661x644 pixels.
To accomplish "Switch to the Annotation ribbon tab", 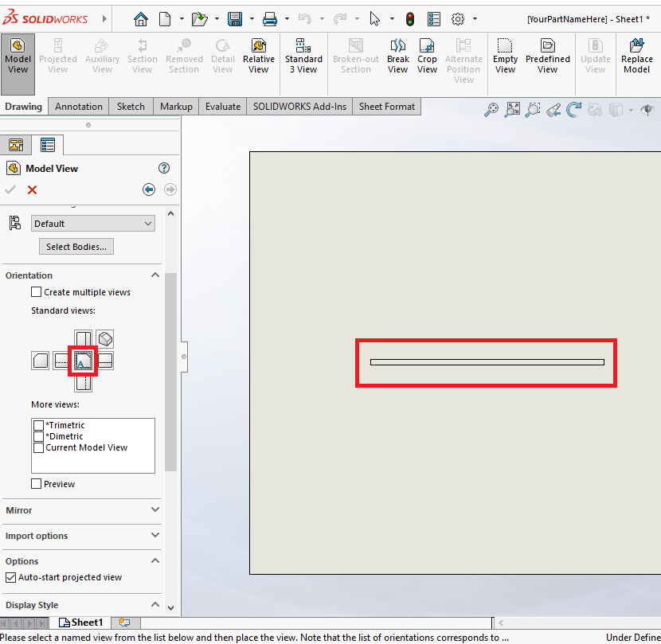I will 78,106.
